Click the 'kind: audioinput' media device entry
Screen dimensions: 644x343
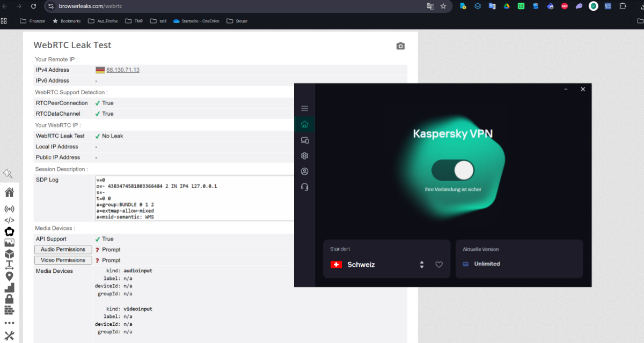[x=129, y=271]
